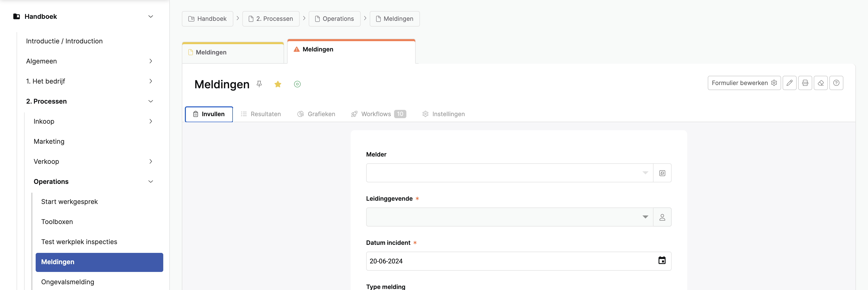Viewport: 868px width, 290px height.
Task: Click the pencil edit icon
Action: tap(789, 83)
